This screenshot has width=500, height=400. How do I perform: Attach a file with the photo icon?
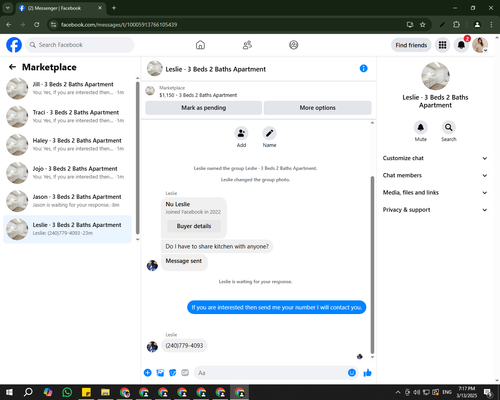coord(160,373)
